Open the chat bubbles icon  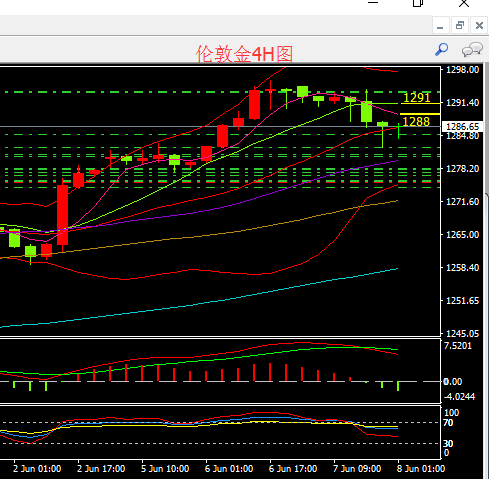click(x=472, y=50)
